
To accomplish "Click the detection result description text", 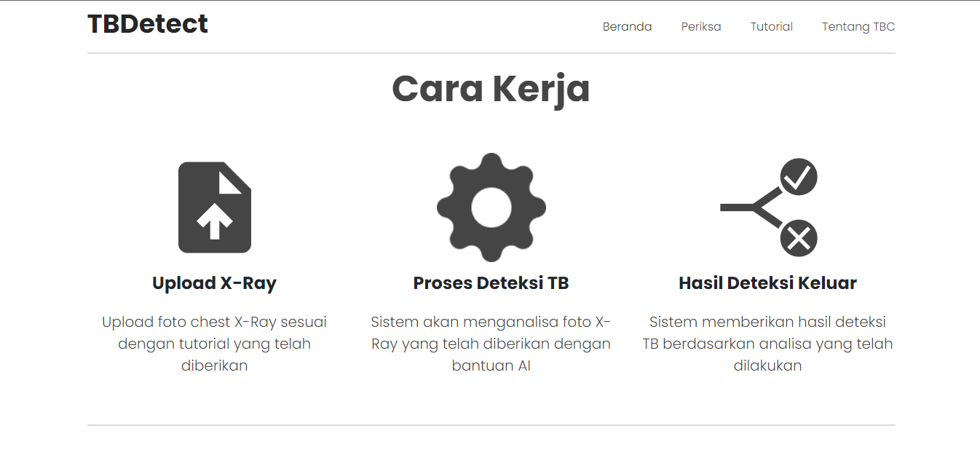I will coord(768,343).
